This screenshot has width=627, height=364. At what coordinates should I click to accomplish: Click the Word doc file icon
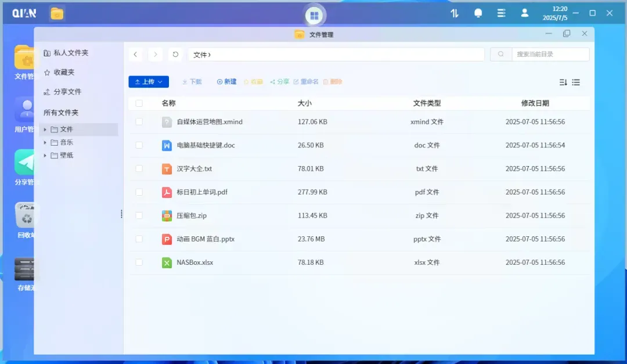coord(167,145)
